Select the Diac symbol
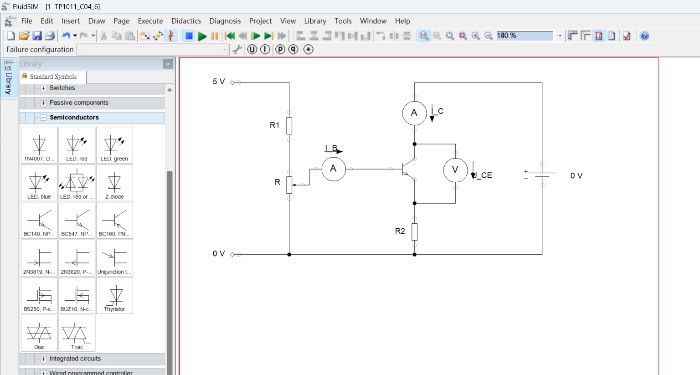Image resolution: width=700 pixels, height=375 pixels. [39, 333]
